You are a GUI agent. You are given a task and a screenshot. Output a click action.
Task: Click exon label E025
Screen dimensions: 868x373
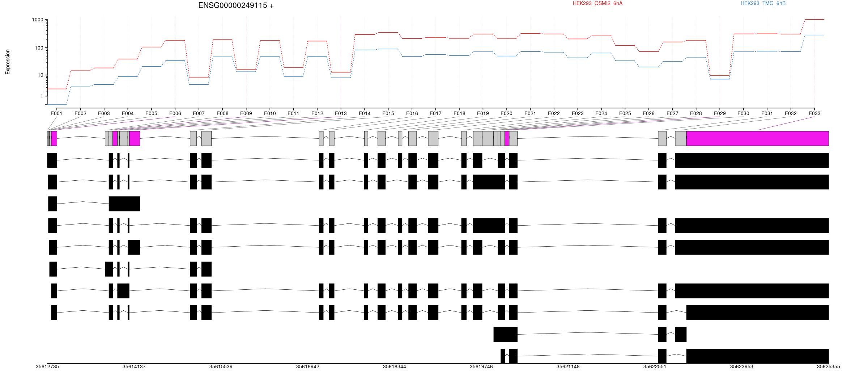pos(625,113)
